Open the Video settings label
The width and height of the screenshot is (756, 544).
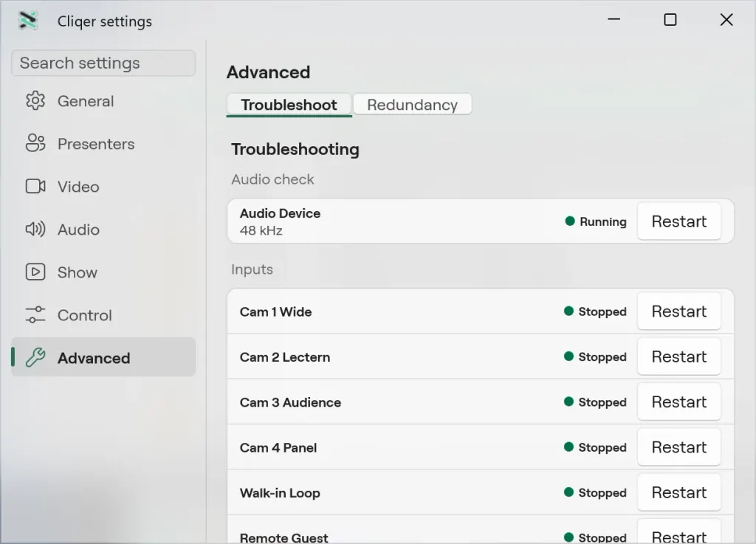(x=78, y=187)
